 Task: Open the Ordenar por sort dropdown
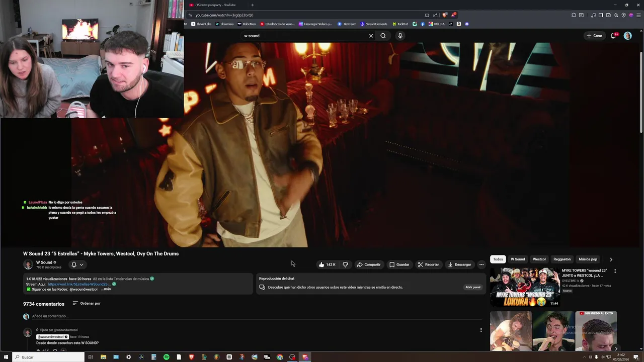click(87, 303)
